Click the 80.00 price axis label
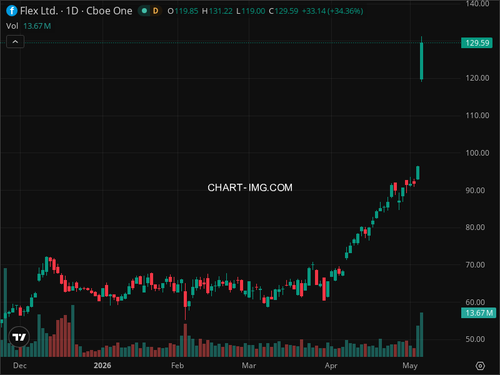Viewport: 500px width, 375px height. click(x=475, y=228)
